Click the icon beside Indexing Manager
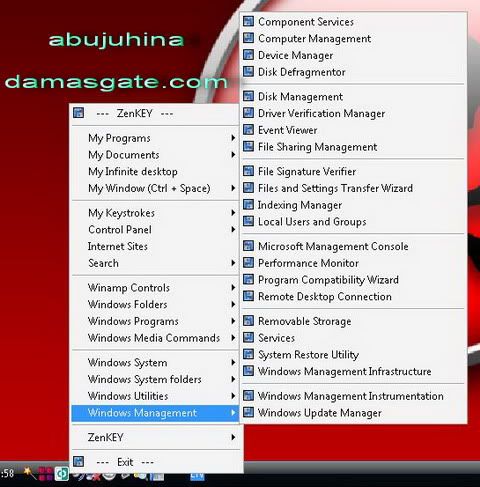 248,204
